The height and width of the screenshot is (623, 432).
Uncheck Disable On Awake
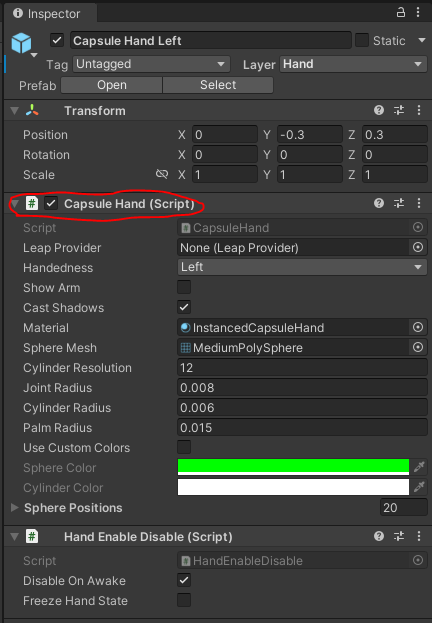(x=184, y=580)
